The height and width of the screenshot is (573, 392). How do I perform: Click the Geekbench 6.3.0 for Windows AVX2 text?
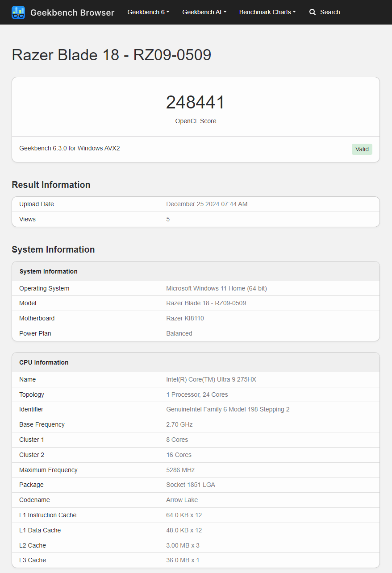pos(70,148)
